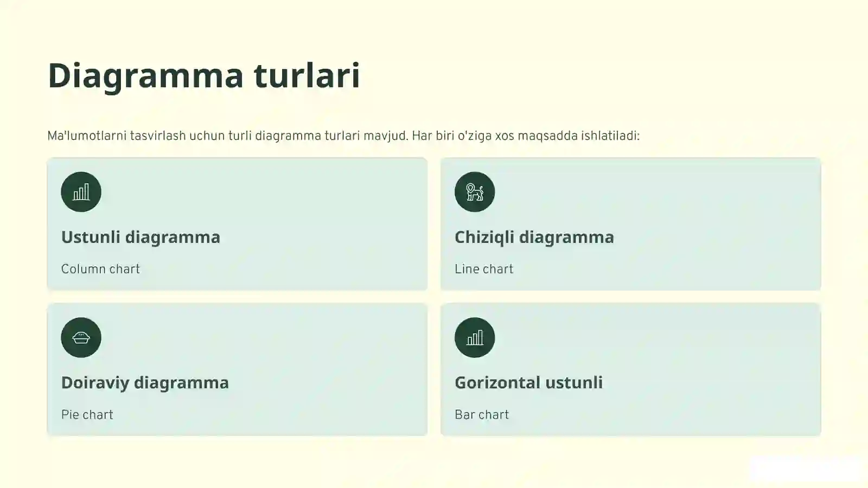
Task: Click the 'Pie chart' subtitle text
Action: [x=87, y=415]
